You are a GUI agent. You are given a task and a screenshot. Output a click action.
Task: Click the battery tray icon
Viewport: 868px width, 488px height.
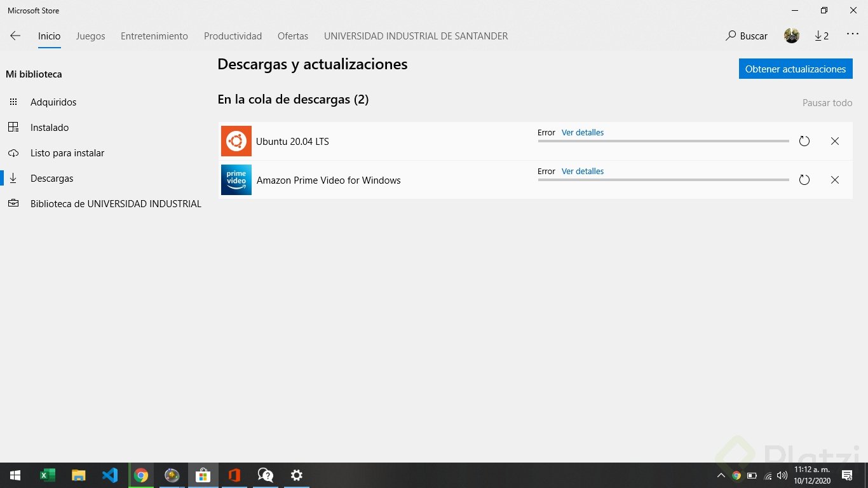click(x=752, y=475)
